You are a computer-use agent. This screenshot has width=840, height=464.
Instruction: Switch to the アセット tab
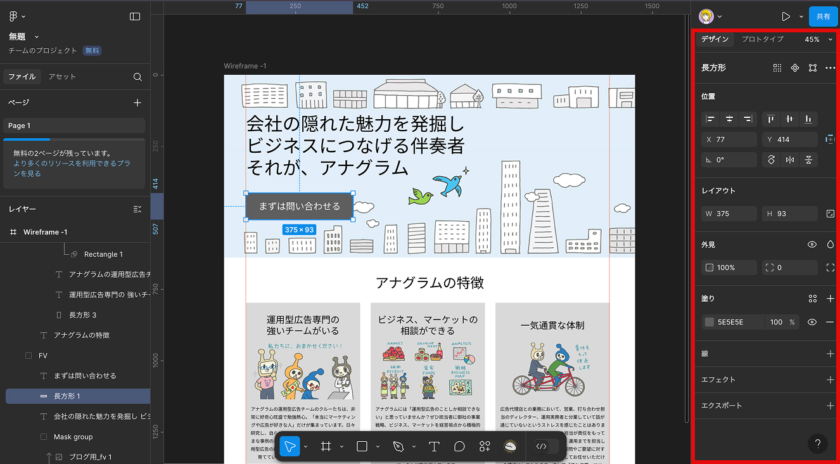point(62,77)
